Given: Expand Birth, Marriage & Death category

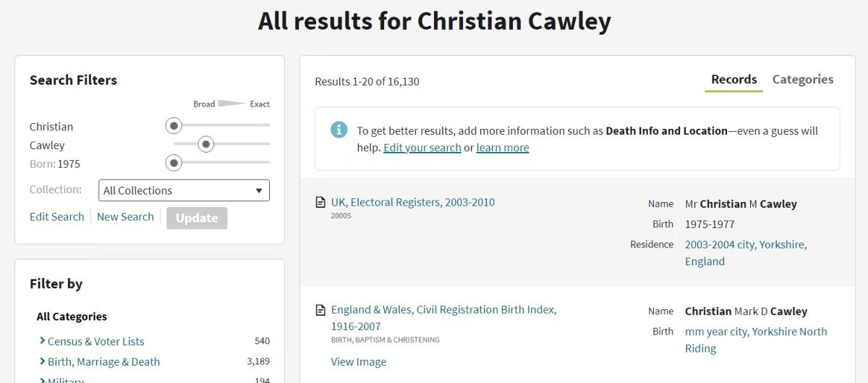Looking at the screenshot, I should click(43, 361).
